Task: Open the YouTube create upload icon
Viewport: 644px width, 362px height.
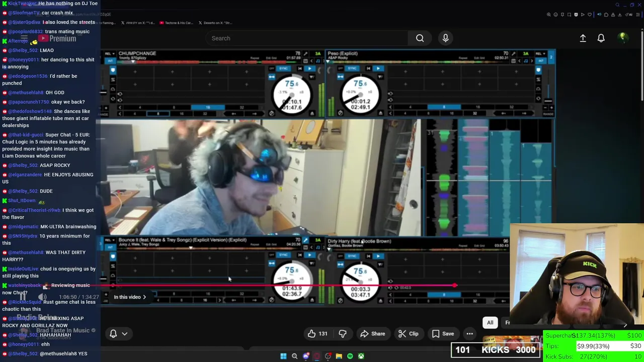Action: click(583, 38)
